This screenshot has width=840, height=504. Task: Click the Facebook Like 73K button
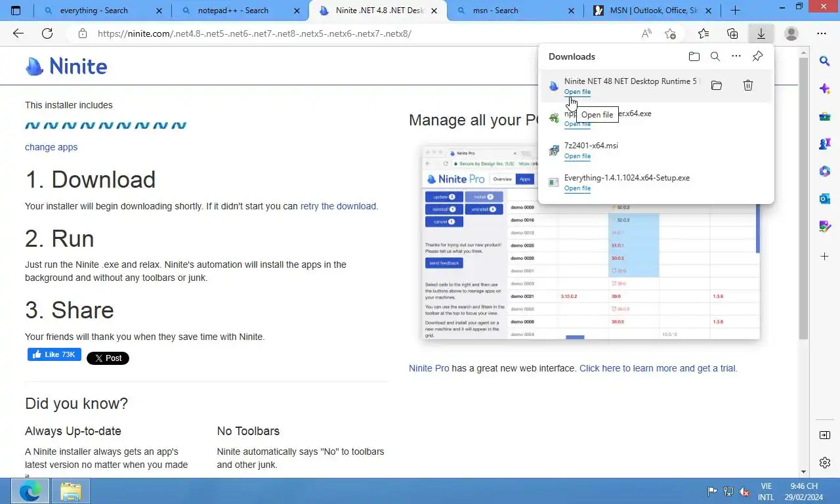tap(54, 354)
